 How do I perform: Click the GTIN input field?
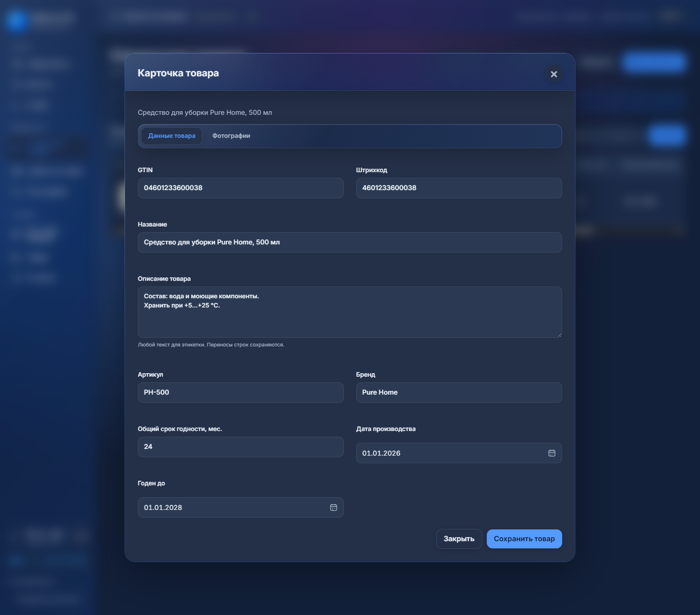click(240, 188)
